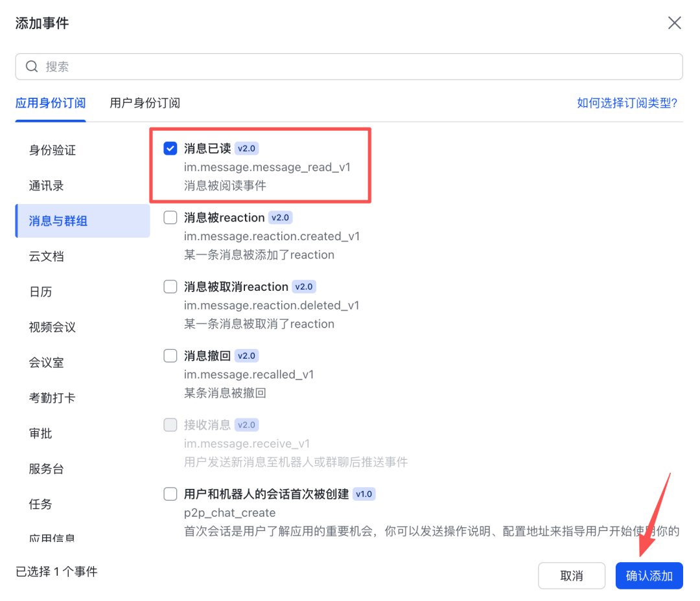Open the 如何选择订阅类型 help link
The width and height of the screenshot is (700, 601).
tap(627, 103)
